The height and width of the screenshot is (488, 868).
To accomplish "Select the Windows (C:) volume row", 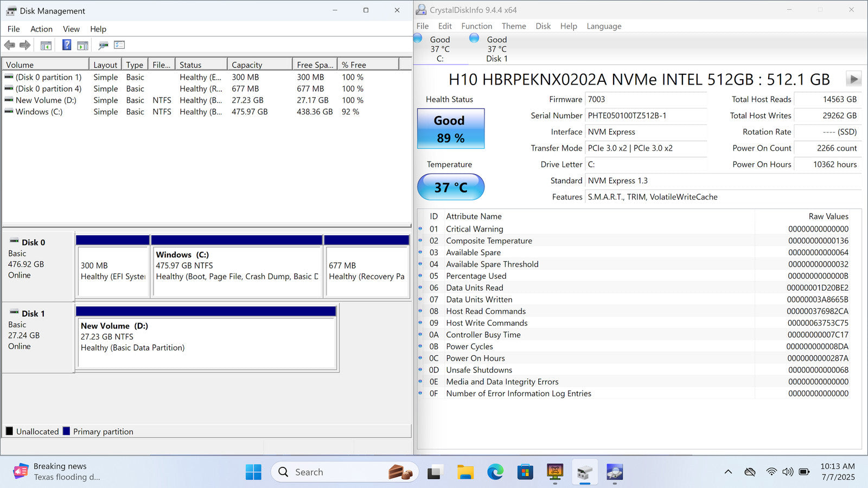I will pos(206,112).
